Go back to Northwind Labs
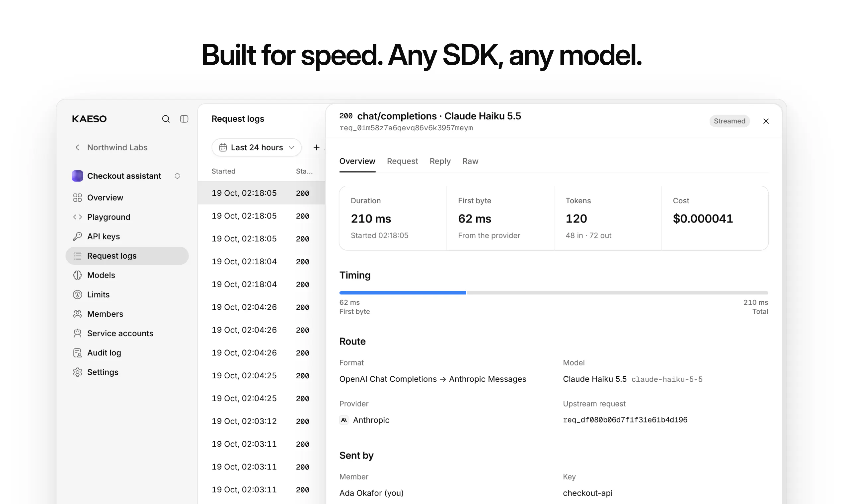The height and width of the screenshot is (504, 843). [x=111, y=148]
